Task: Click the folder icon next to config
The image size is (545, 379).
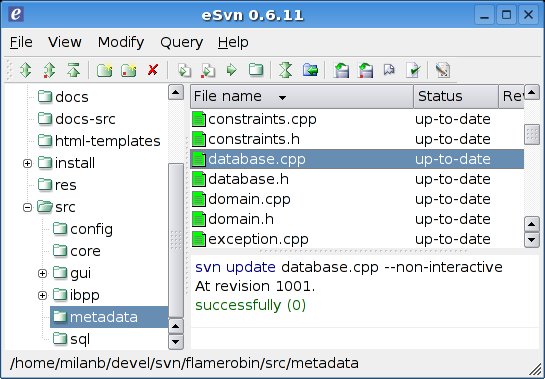Action: click(60, 228)
